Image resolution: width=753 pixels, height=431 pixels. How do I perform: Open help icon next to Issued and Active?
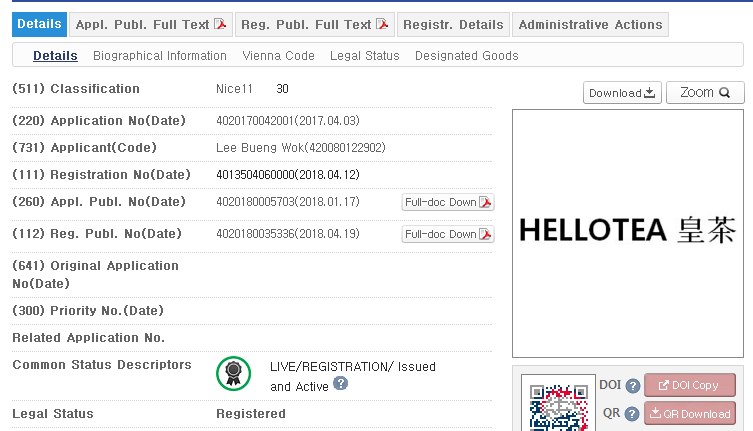click(340, 384)
